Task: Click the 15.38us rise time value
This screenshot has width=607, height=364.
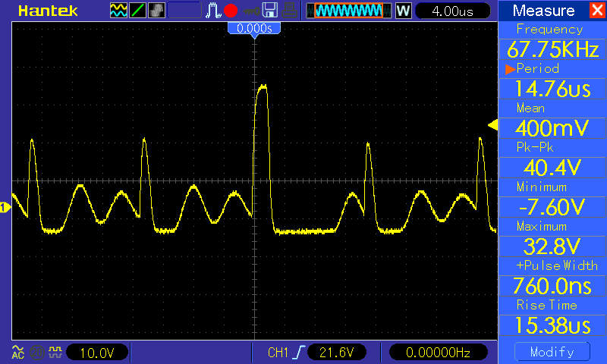Action: click(x=552, y=325)
